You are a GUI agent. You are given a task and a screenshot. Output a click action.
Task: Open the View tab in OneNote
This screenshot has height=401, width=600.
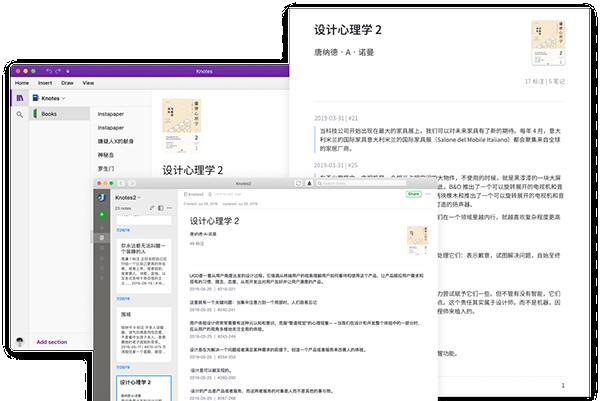(x=88, y=83)
